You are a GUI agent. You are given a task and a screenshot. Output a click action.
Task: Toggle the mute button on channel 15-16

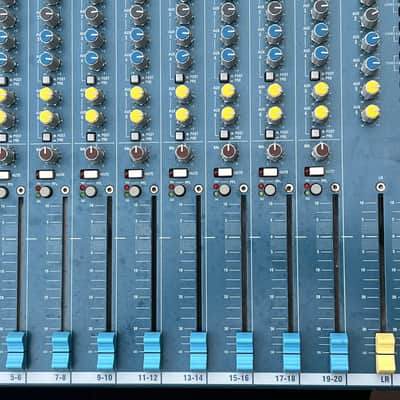(x=223, y=173)
